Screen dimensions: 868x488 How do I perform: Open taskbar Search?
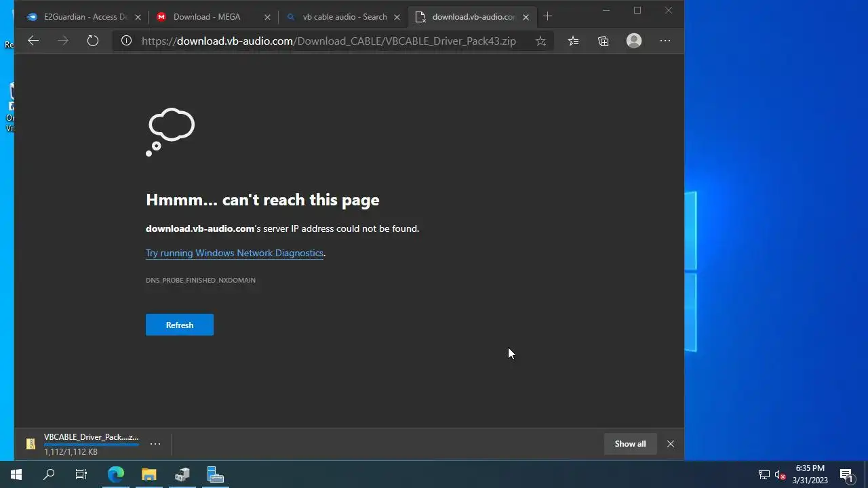coord(49,474)
